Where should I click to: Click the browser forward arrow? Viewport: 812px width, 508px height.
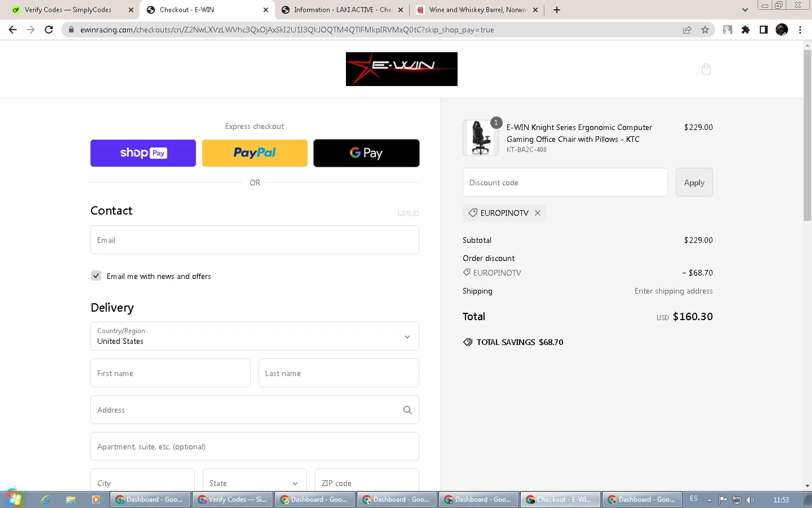coord(31,30)
